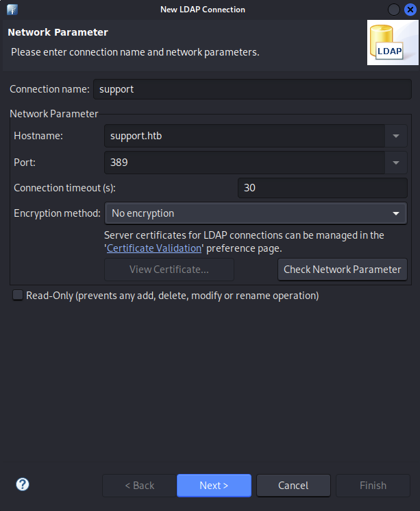Viewport: 420px width, 511px height.
Task: Proceed with the Next button
Action: click(x=214, y=486)
